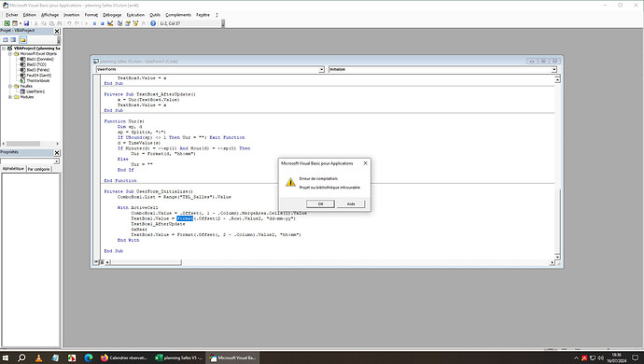
Task: Collapse the Microsoft Excel Objects folder
Action: (10, 54)
